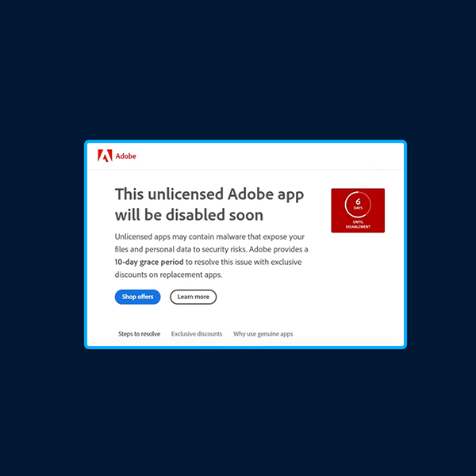Screen dimensions: 476x476
Task: View the Why use genuine apps tab
Action: click(x=263, y=334)
